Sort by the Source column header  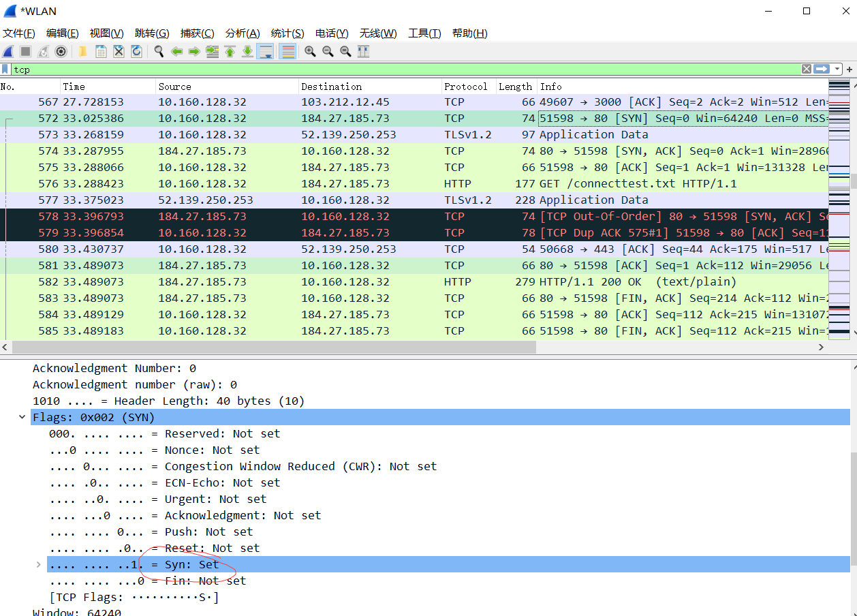click(x=228, y=87)
